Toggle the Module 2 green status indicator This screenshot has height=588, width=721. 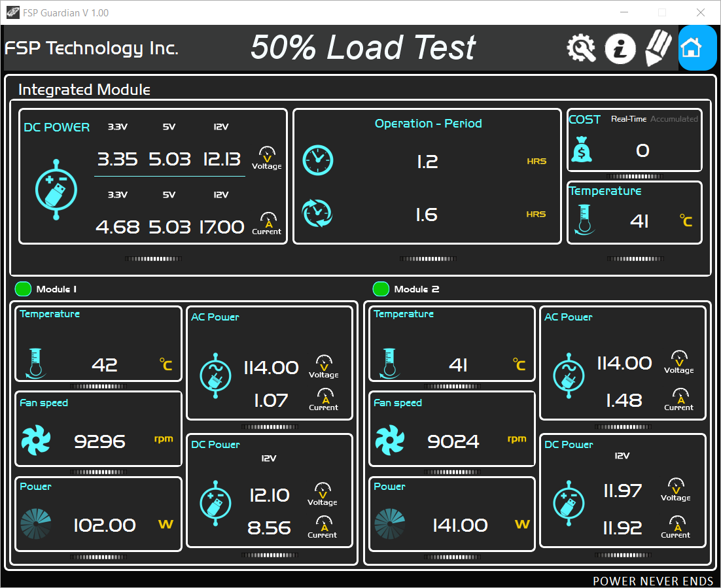click(x=381, y=288)
